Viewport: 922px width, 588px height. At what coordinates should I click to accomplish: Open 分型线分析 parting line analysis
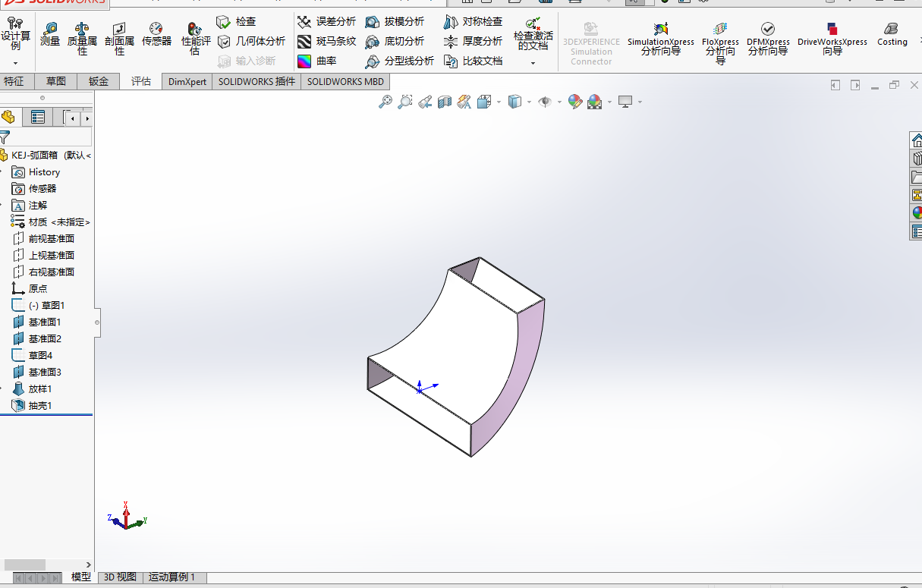400,61
